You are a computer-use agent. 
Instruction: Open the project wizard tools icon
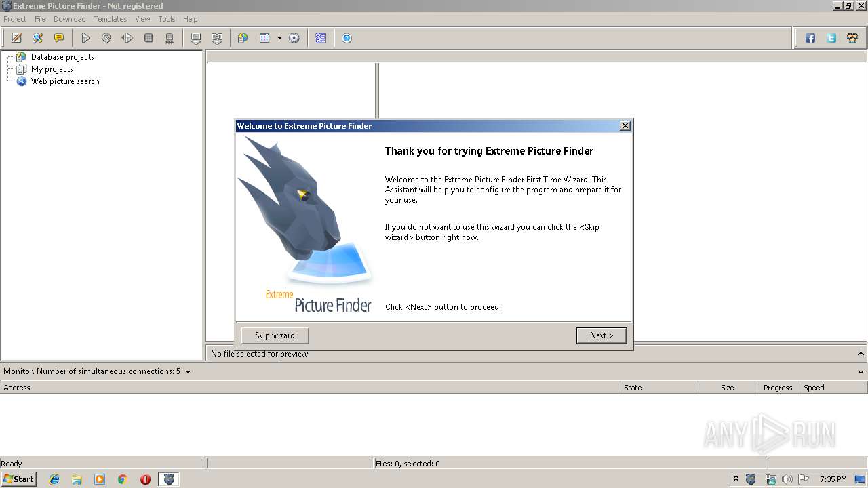pos(38,39)
